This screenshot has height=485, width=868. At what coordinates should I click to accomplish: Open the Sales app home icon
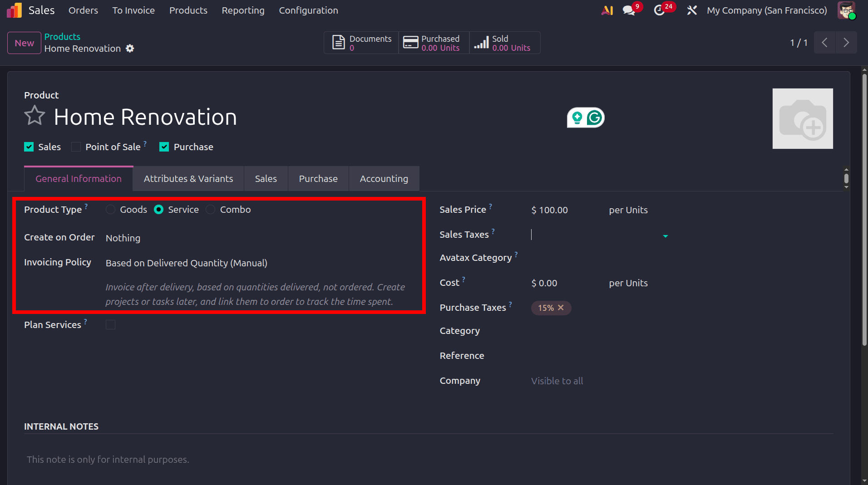[x=14, y=10]
